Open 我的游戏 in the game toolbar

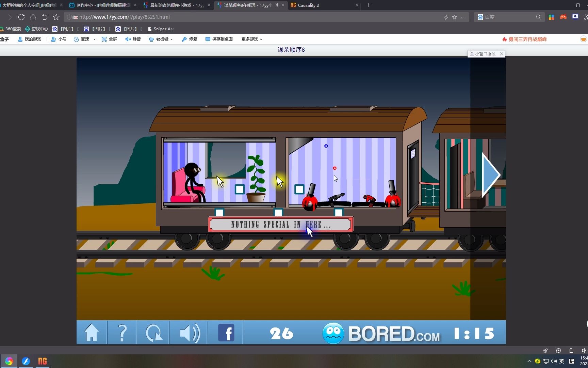(x=30, y=39)
